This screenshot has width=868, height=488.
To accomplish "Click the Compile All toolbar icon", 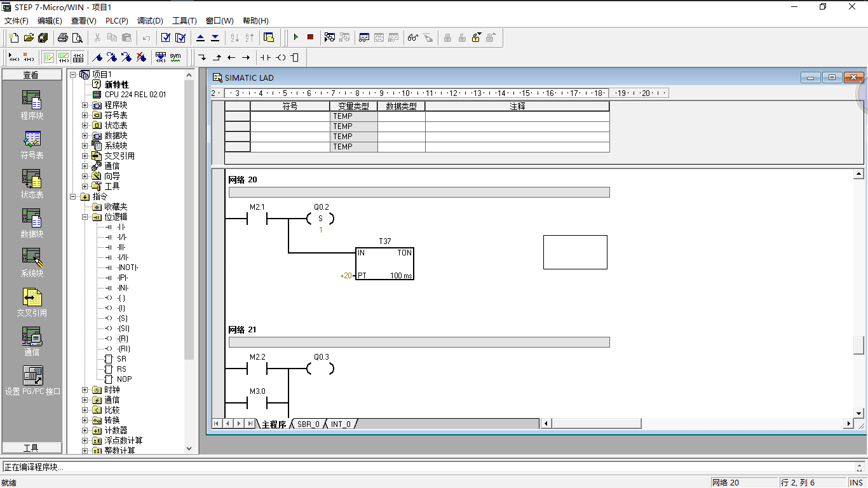I will [180, 37].
